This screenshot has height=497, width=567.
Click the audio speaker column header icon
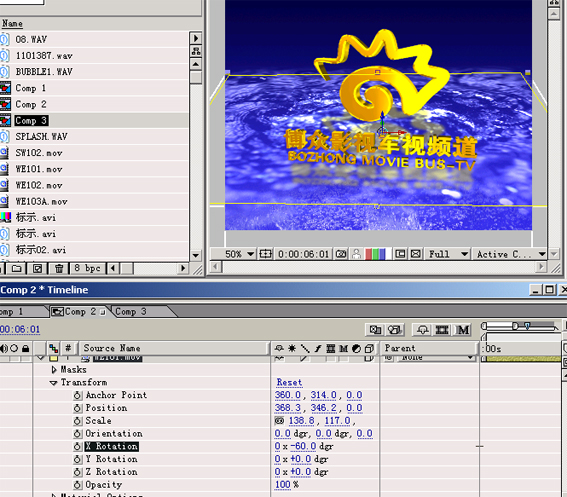tap(4, 348)
